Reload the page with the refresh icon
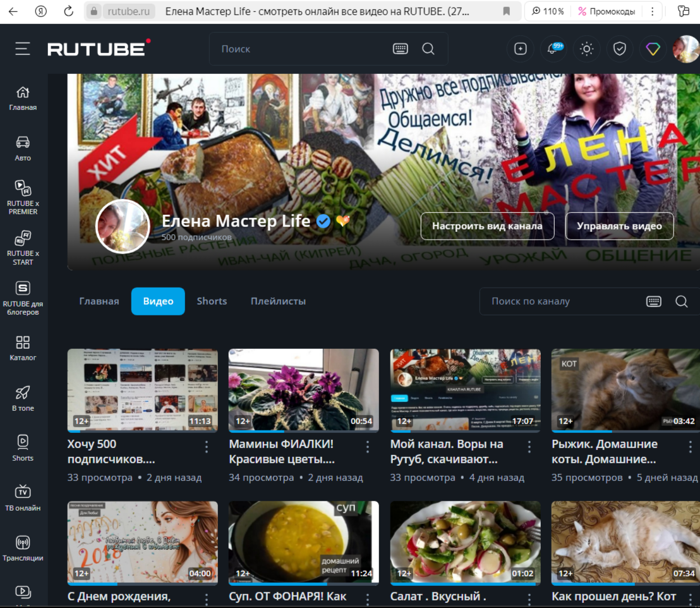The width and height of the screenshot is (700, 608). [x=68, y=11]
